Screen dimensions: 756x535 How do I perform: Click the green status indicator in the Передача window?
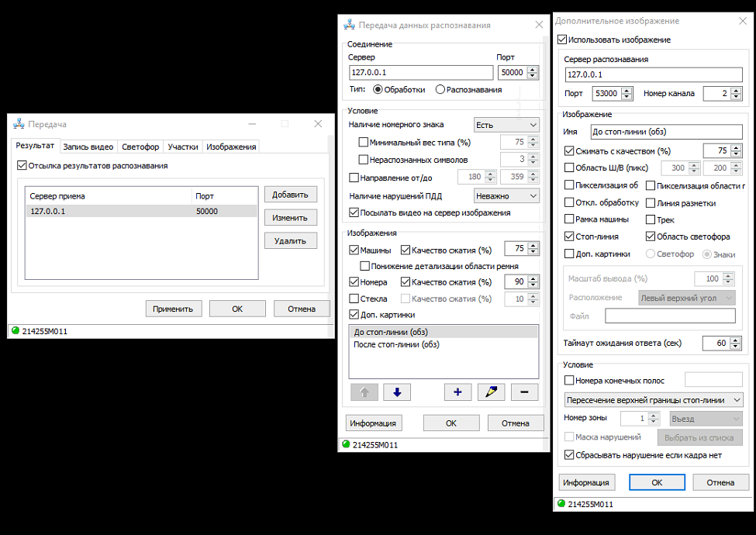(15, 331)
